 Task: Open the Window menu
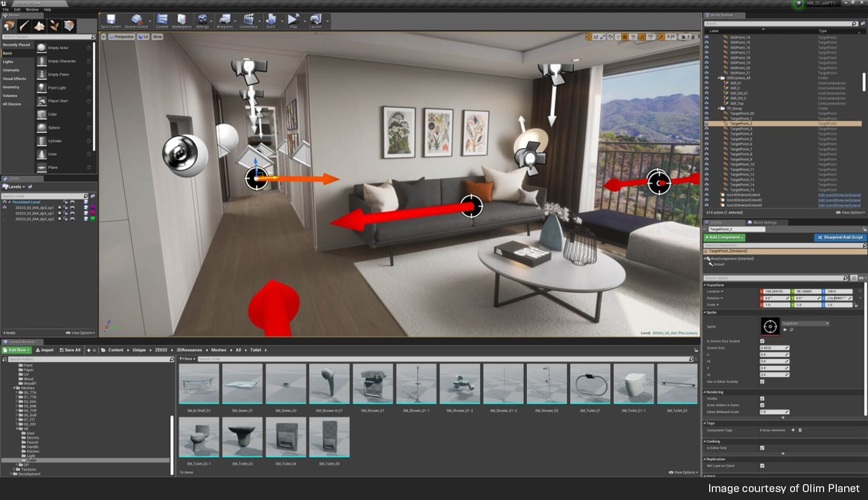pos(31,9)
